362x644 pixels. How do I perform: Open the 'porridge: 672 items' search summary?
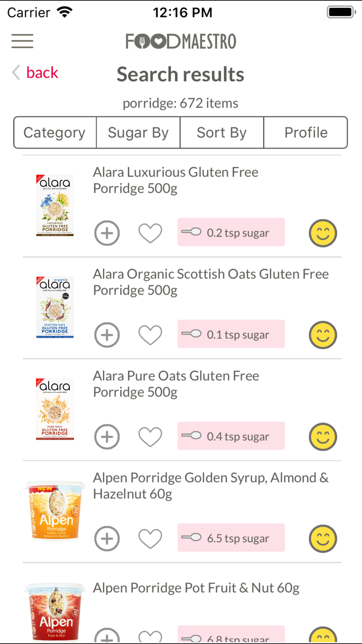tap(180, 103)
